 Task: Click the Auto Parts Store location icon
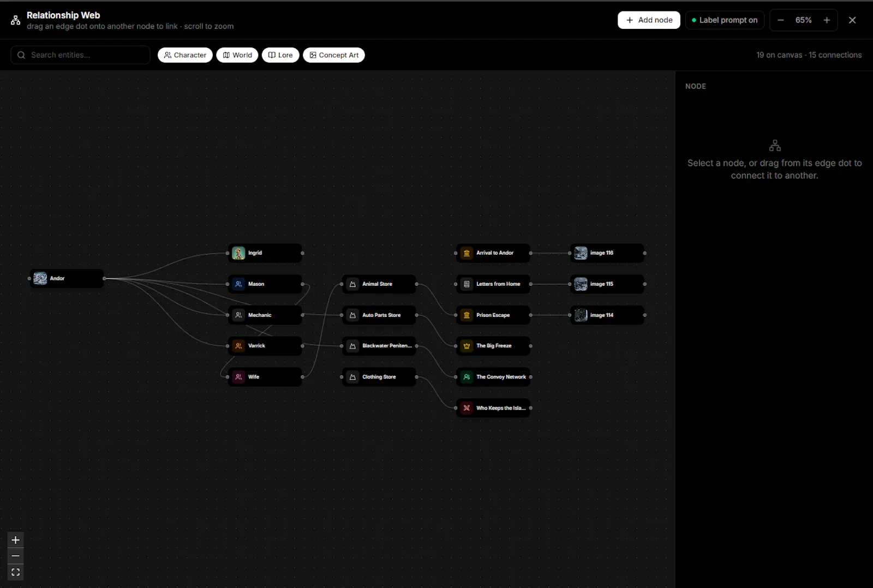[x=352, y=315]
